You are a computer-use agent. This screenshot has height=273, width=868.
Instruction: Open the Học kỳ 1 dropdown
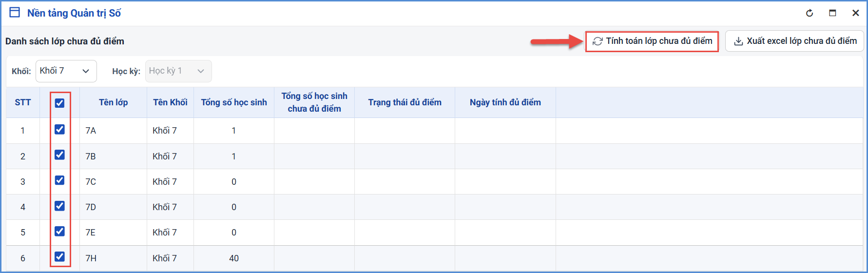(178, 71)
